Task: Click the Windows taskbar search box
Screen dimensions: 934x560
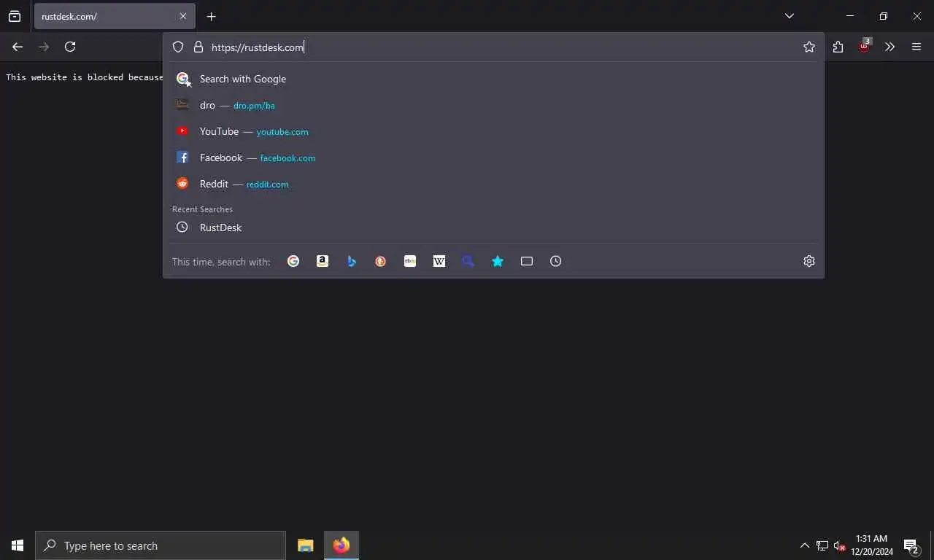Action: pos(161,545)
